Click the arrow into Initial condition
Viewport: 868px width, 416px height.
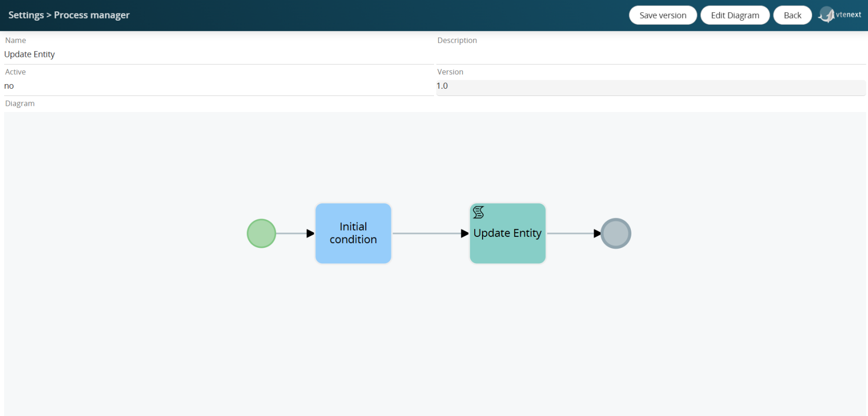point(296,233)
